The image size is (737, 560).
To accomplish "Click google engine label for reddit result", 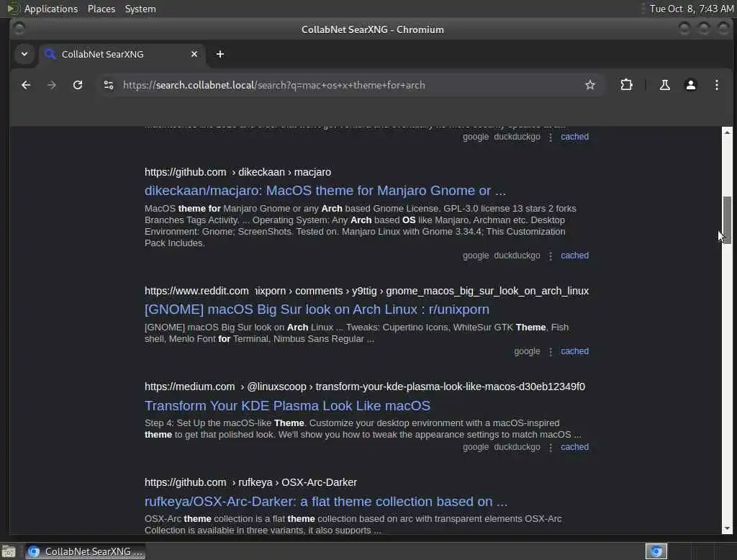I will pos(527,351).
